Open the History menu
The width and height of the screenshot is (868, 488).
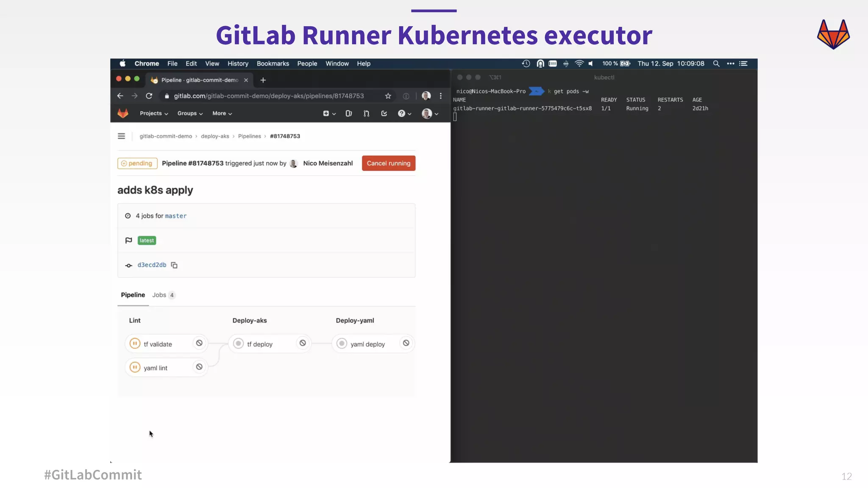point(238,64)
